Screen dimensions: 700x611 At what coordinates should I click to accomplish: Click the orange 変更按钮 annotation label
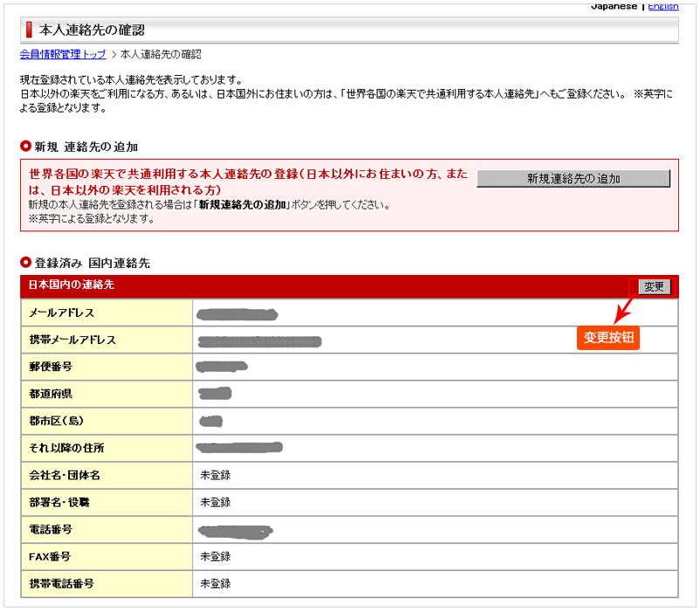pyautogui.click(x=608, y=338)
